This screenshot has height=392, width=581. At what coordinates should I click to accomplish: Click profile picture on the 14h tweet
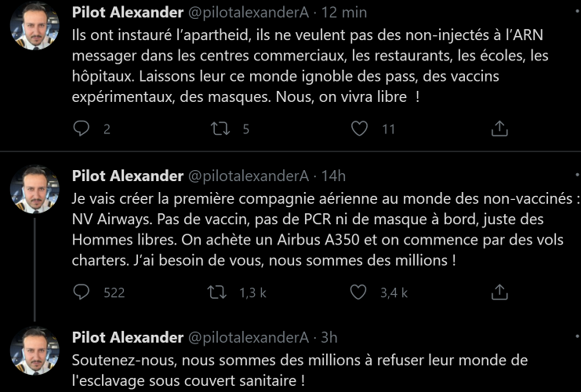(x=35, y=191)
